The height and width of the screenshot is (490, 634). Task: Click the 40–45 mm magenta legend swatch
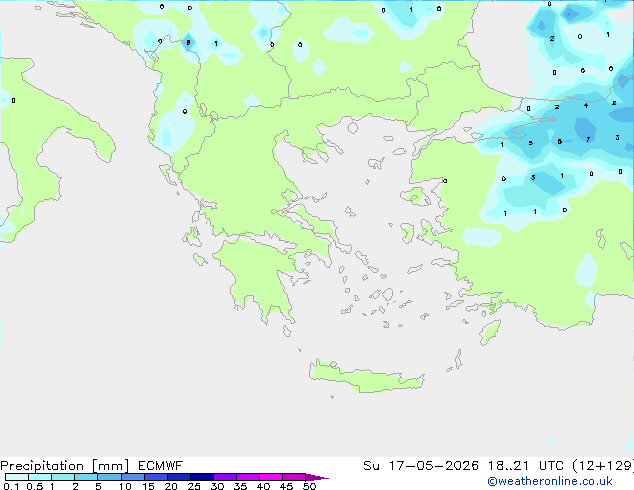point(271,477)
